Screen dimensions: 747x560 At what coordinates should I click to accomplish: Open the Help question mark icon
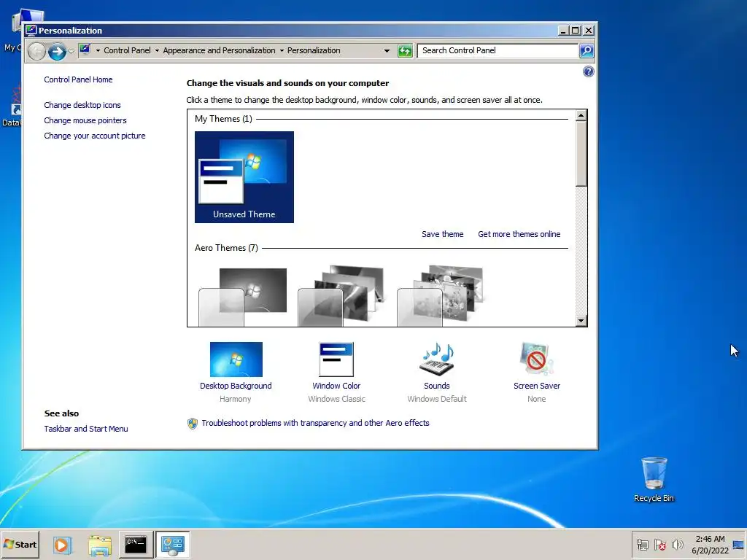point(589,72)
